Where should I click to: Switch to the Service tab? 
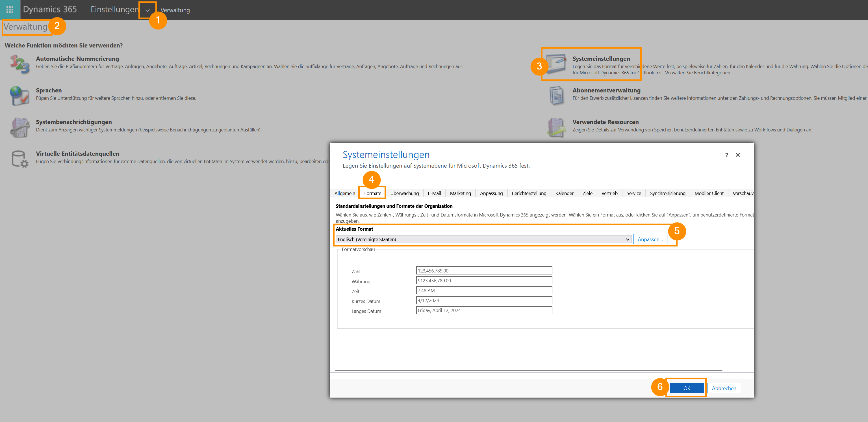click(x=633, y=193)
